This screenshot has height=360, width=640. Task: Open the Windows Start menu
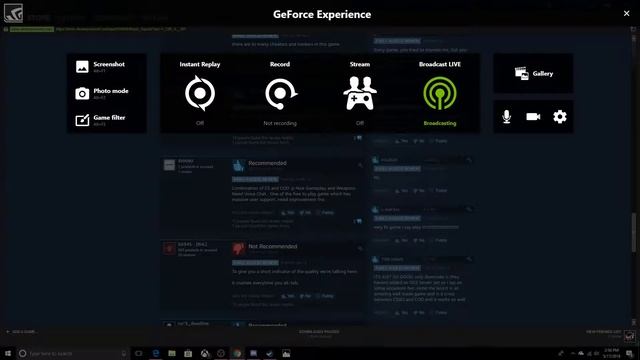pos(7,353)
